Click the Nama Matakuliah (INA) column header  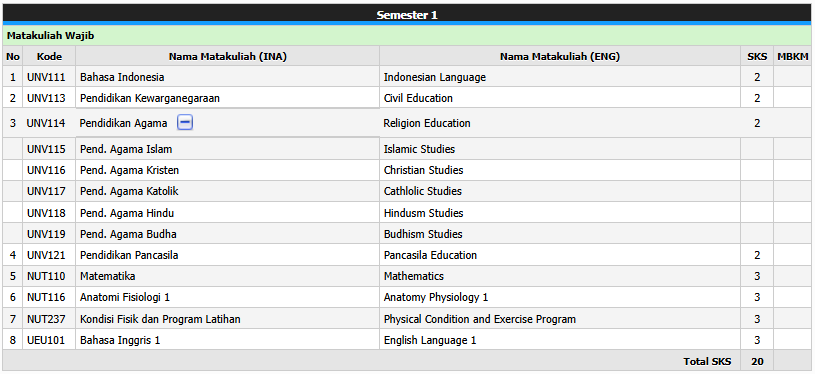(228, 57)
